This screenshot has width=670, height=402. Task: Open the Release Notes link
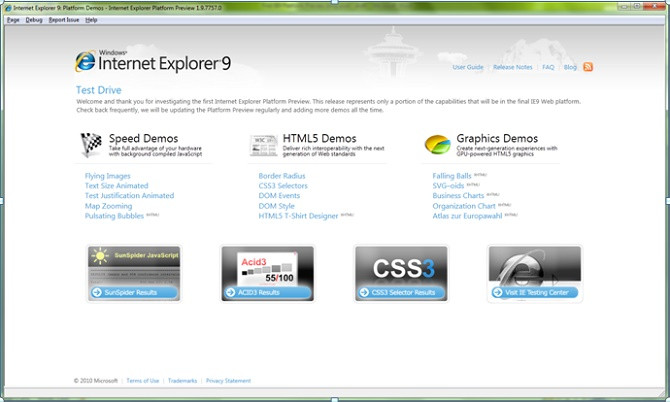pyautogui.click(x=513, y=67)
